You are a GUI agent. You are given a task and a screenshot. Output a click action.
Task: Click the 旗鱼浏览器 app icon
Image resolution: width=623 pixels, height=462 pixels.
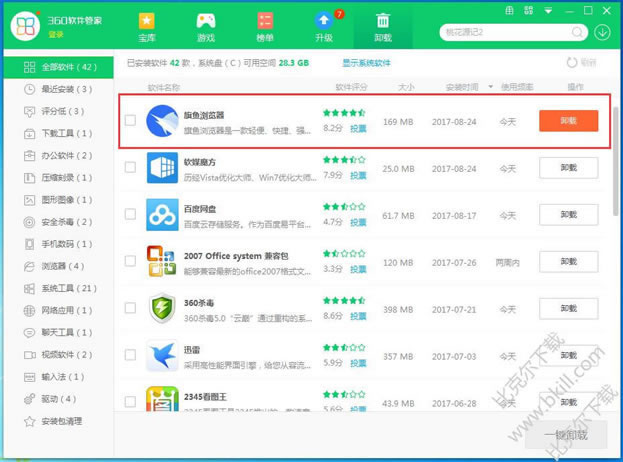click(163, 121)
